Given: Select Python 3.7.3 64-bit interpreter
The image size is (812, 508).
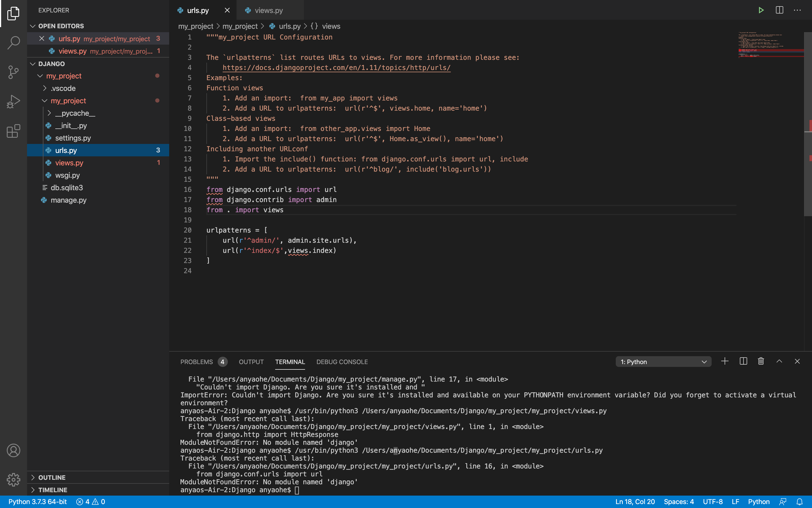Looking at the screenshot, I should point(37,502).
